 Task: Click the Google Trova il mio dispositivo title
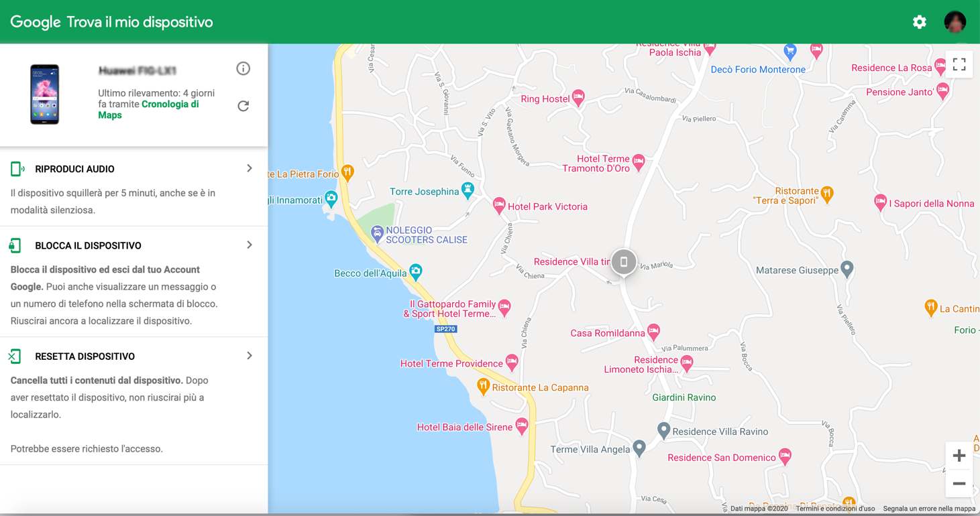111,22
